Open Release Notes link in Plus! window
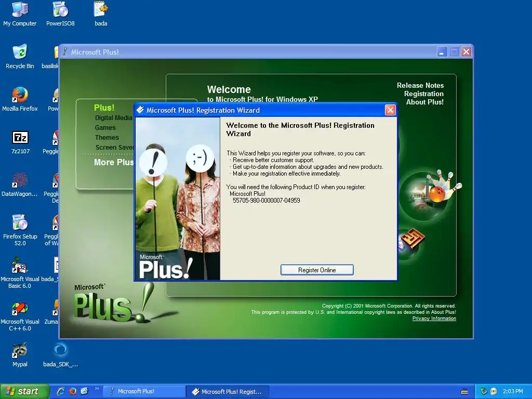Screen dimensions: 532x399 [420, 86]
